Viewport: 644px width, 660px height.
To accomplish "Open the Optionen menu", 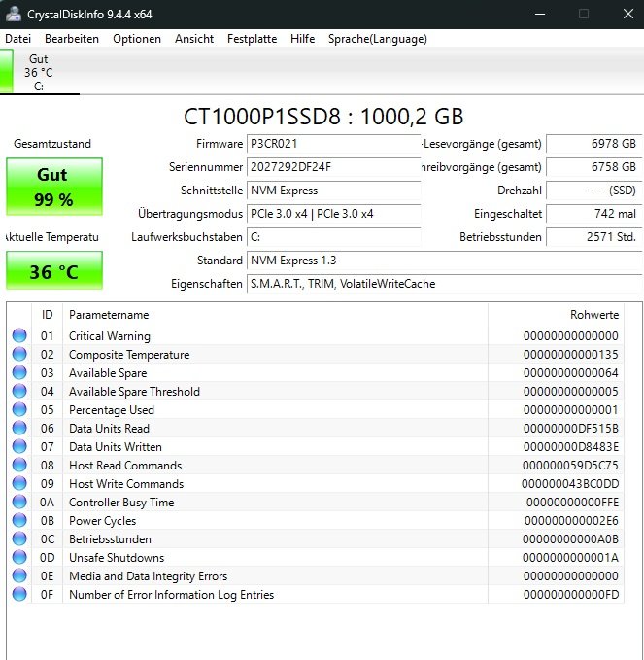I will 137,39.
